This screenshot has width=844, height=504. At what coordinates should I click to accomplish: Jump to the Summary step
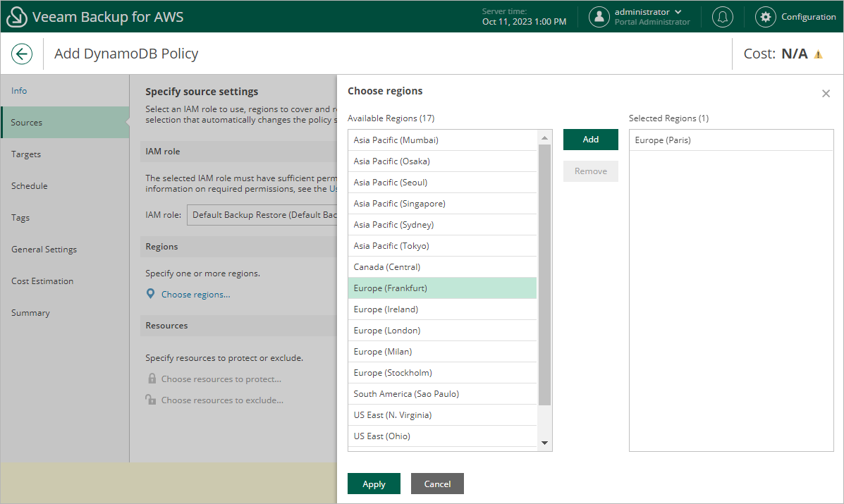pos(65,313)
